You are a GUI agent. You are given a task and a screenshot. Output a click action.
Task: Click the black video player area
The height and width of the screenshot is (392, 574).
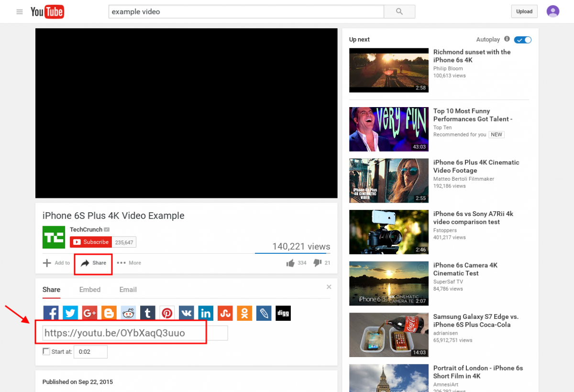(x=187, y=113)
